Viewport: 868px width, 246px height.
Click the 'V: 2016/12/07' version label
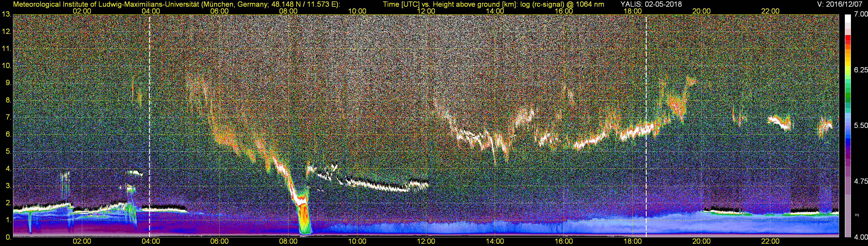coord(840,4)
